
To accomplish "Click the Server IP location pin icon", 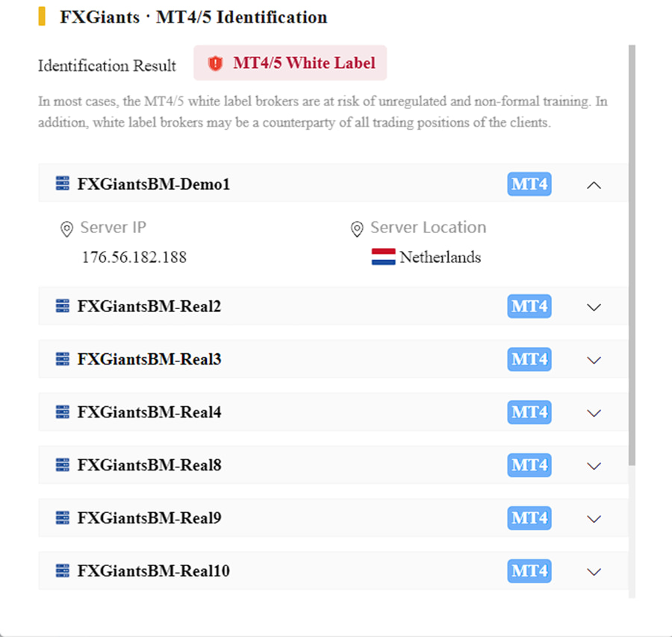I will pos(66,229).
